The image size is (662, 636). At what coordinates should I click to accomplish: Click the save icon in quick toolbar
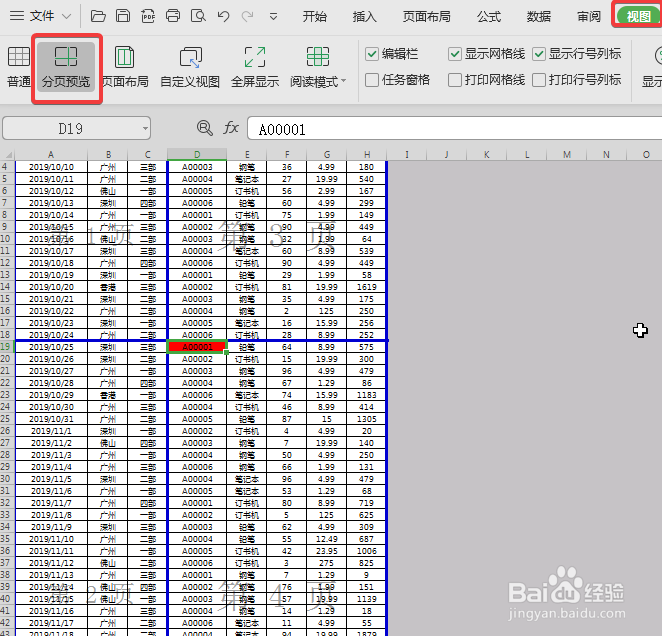pyautogui.click(x=123, y=16)
